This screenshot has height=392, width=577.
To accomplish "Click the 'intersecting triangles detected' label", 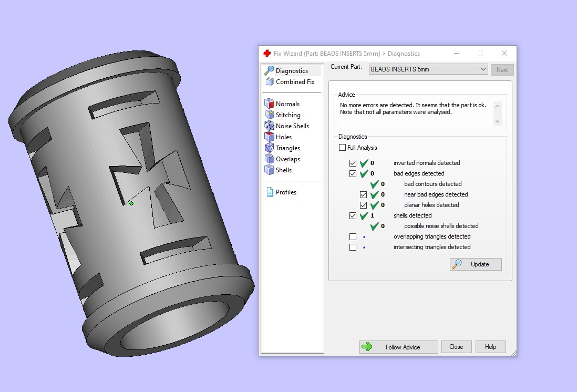I will 432,247.
